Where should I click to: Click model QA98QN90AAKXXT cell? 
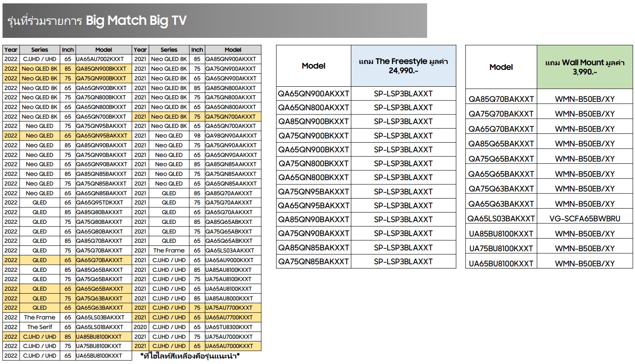233,136
